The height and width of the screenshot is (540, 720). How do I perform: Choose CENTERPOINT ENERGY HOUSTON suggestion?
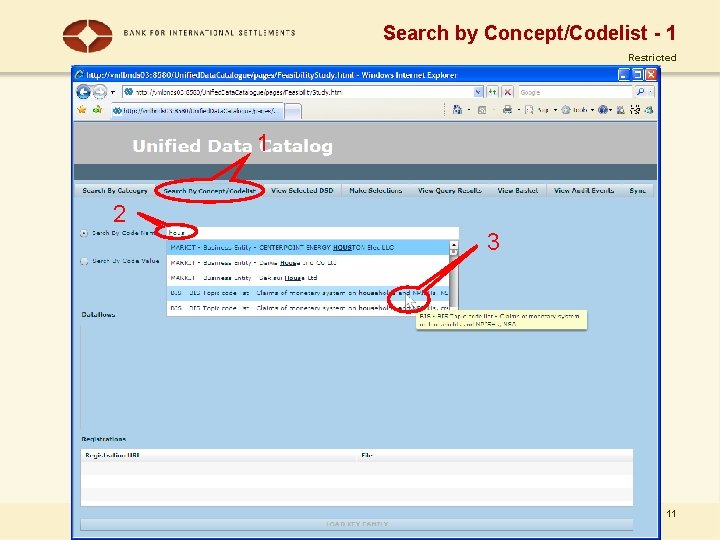308,248
